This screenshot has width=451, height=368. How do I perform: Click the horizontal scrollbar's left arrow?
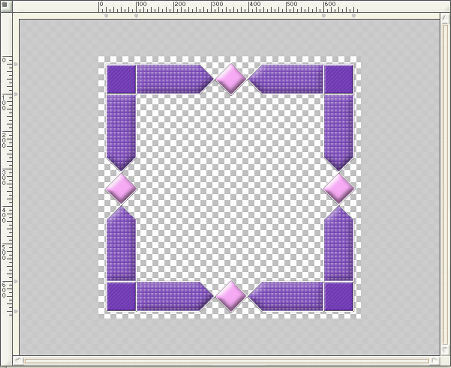(18, 360)
